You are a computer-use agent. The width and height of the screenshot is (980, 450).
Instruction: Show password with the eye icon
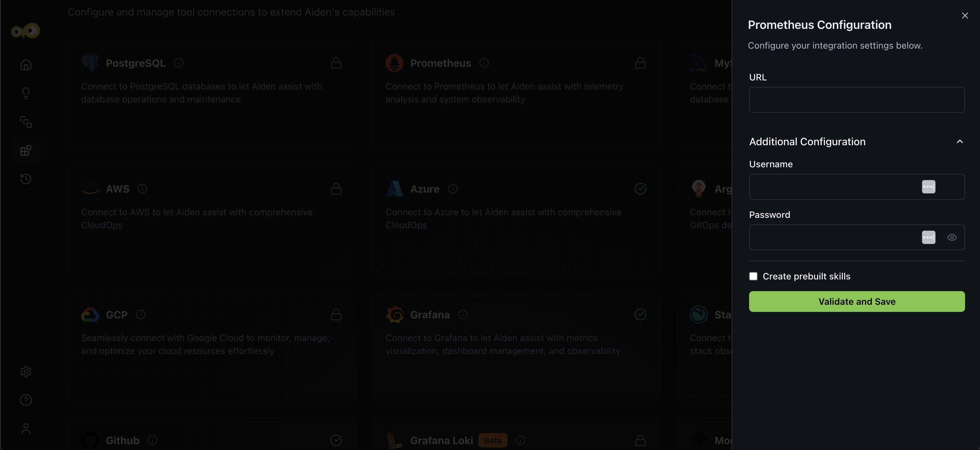click(952, 237)
